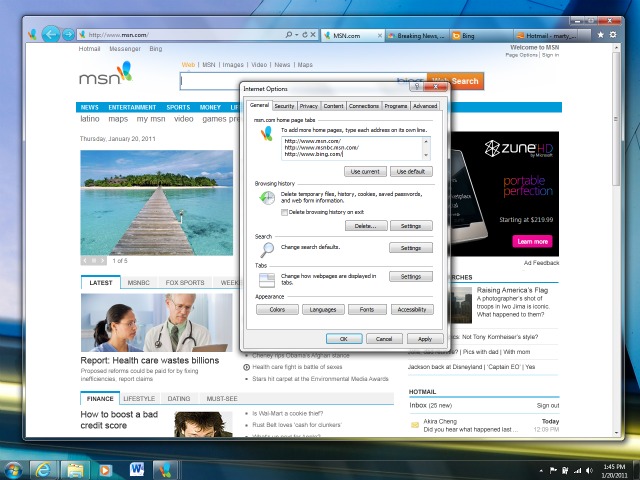This screenshot has width=640, height=480.
Task: Click Cancel in Internet Options
Action: (x=384, y=339)
